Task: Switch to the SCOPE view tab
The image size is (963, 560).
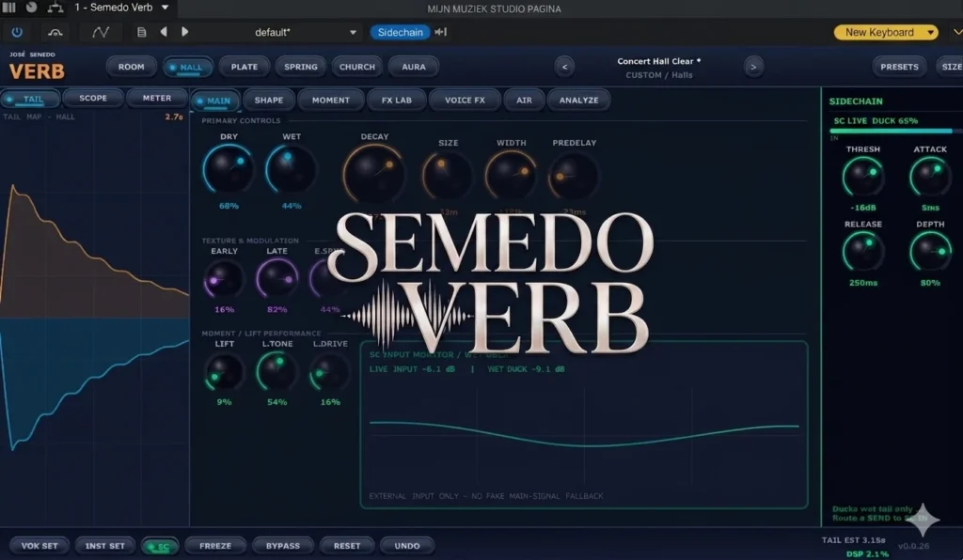Action: [x=93, y=98]
